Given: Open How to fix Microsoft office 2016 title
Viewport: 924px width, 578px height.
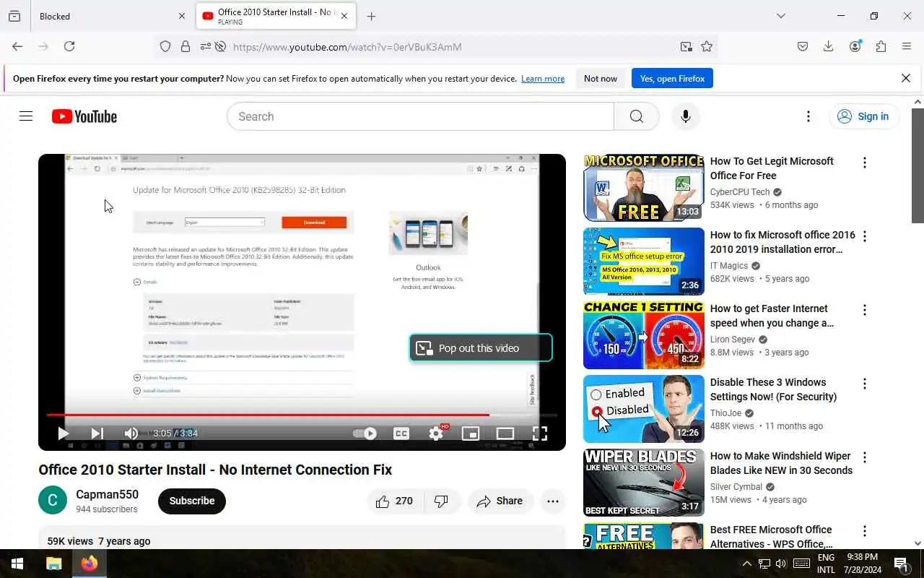Looking at the screenshot, I should (x=783, y=242).
